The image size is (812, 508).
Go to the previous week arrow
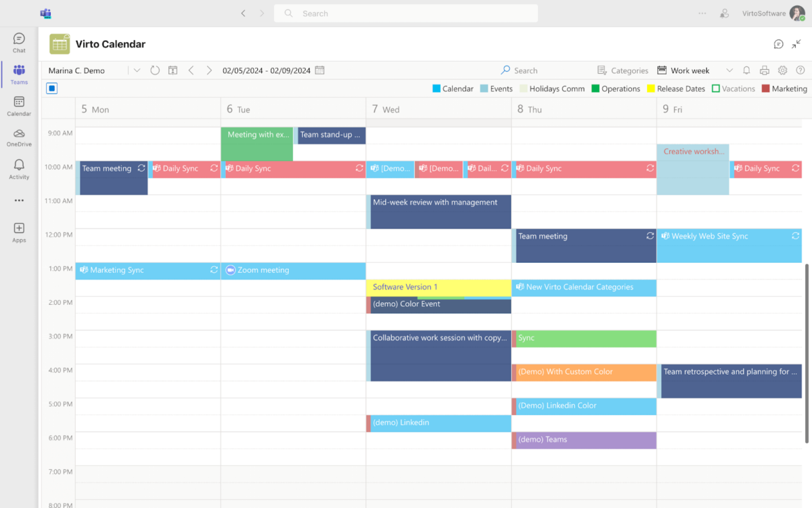click(191, 70)
